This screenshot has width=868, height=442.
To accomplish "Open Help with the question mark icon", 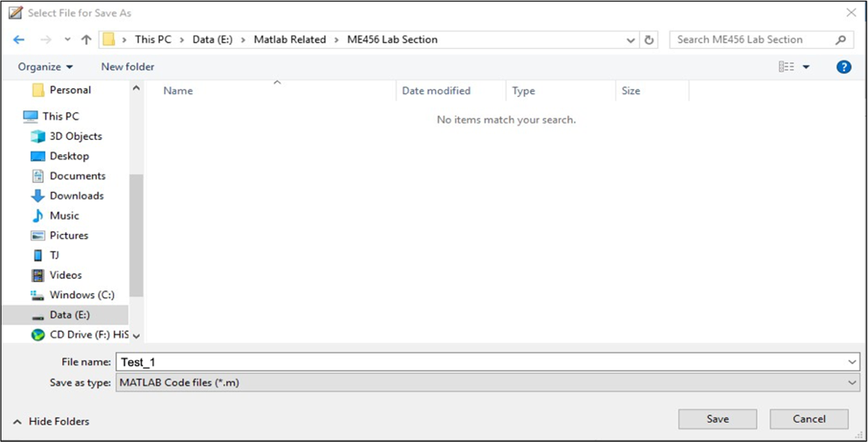I will pos(844,67).
